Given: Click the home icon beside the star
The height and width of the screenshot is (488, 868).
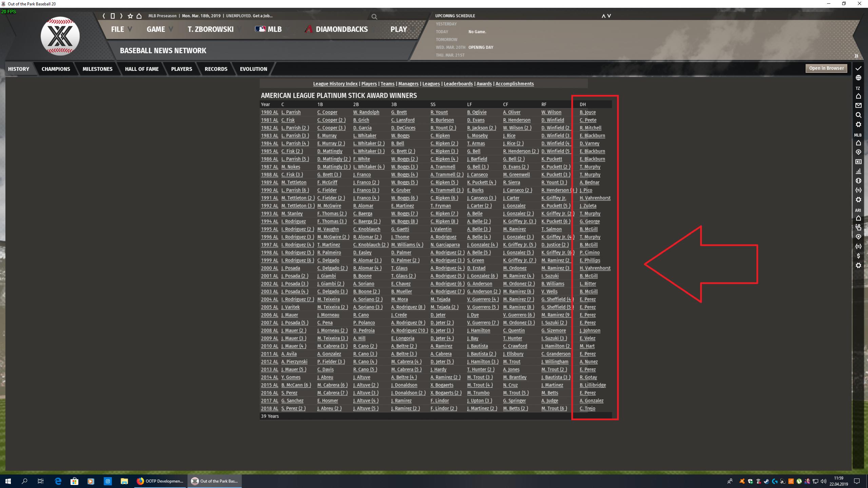Looking at the screenshot, I should click(x=139, y=16).
